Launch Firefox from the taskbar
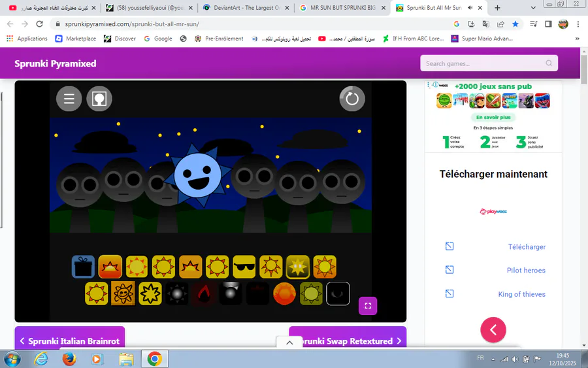The height and width of the screenshot is (368, 588). (x=69, y=359)
